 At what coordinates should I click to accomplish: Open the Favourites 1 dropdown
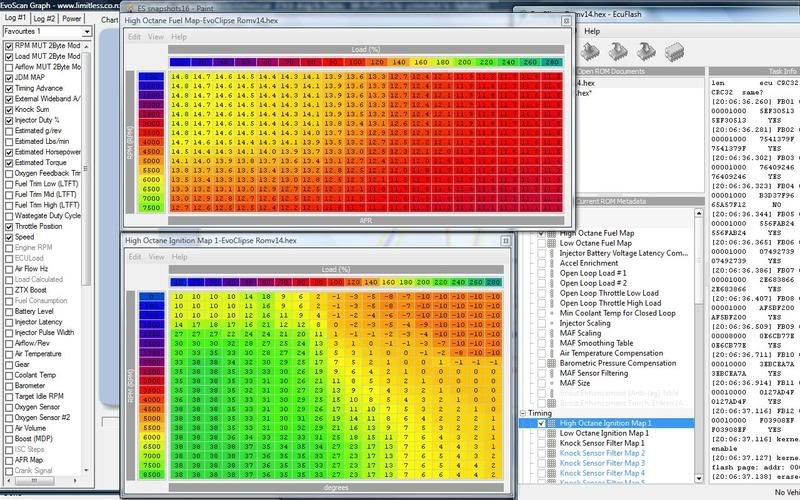86,33
